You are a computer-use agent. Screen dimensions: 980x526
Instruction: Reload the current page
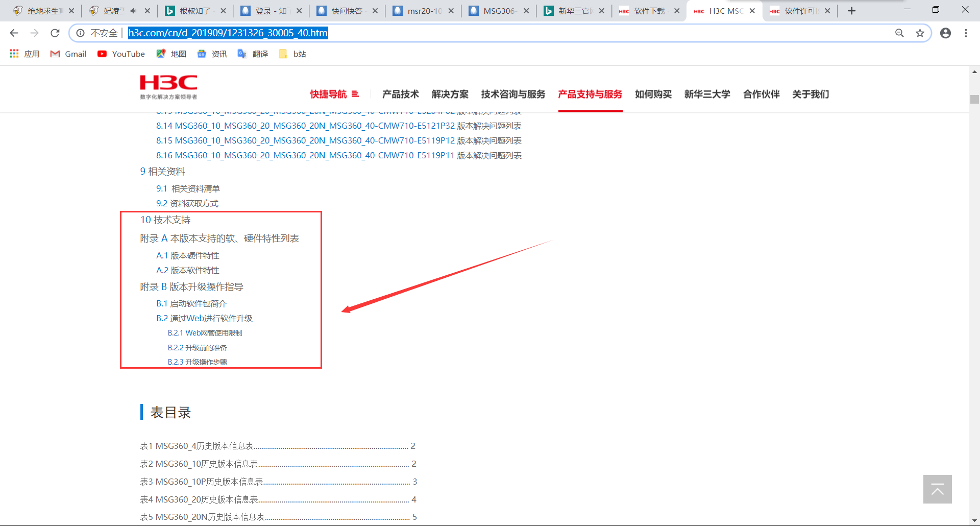click(55, 33)
